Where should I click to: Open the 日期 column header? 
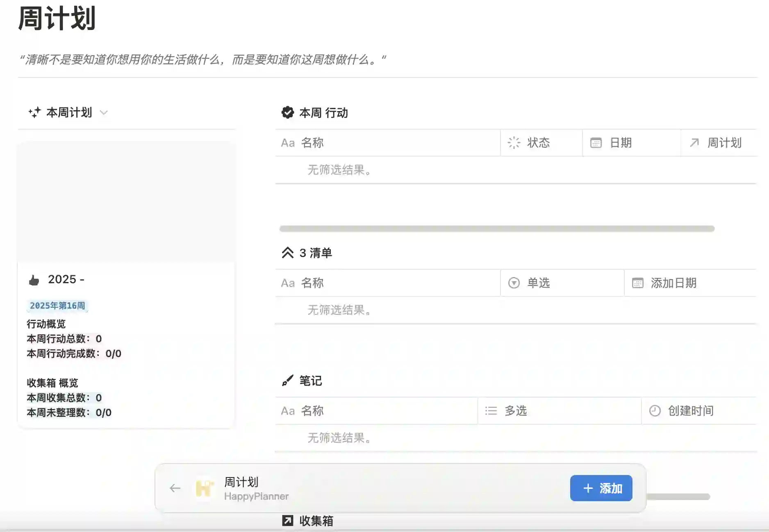[631, 143]
